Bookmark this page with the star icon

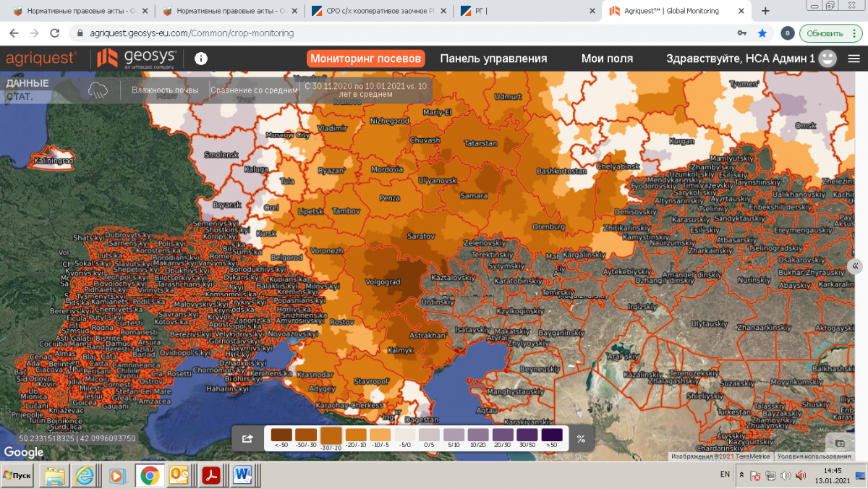(x=762, y=33)
